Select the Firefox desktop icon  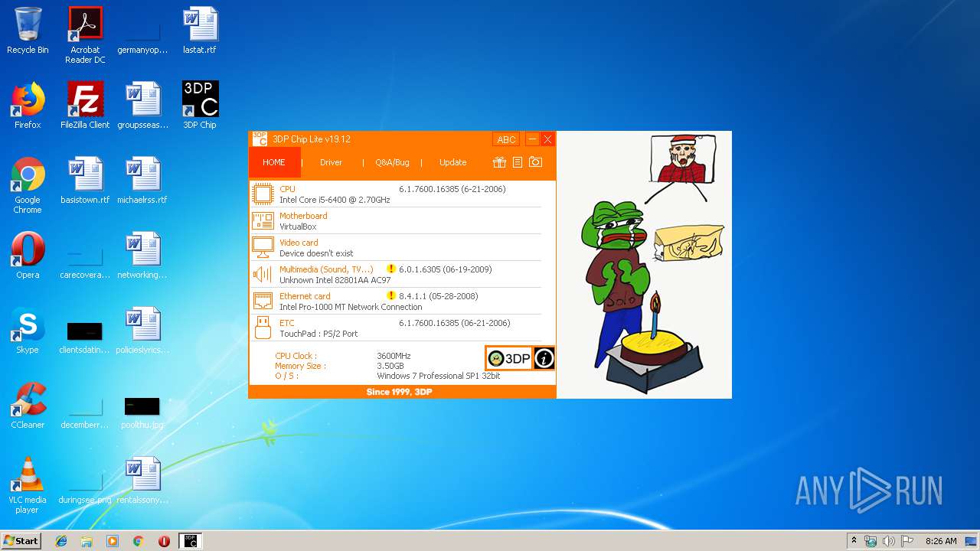pyautogui.click(x=28, y=106)
